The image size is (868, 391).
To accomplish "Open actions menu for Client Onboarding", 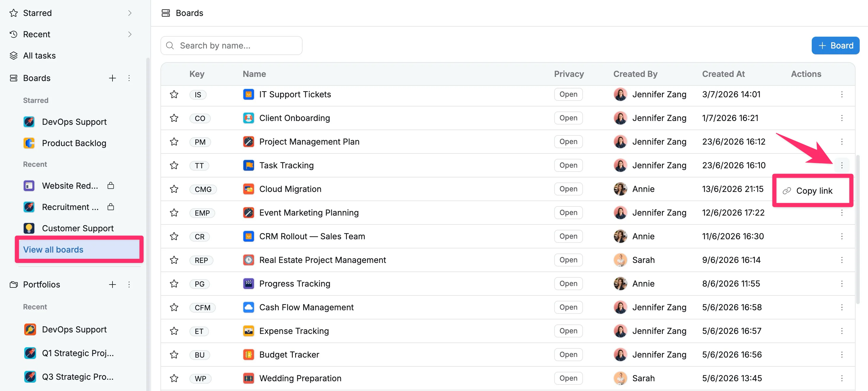I will [x=841, y=118].
